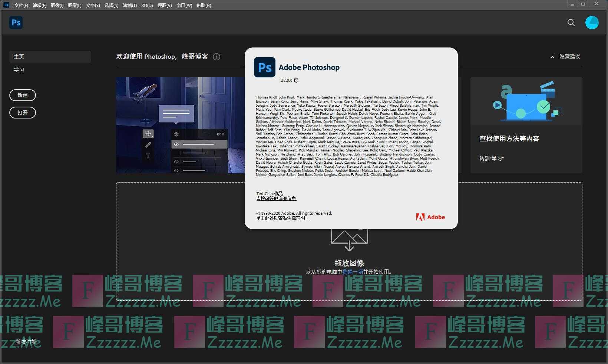Screen dimensions: 608x364
Task: Click the info icon beside the welcome text
Action: click(x=217, y=57)
